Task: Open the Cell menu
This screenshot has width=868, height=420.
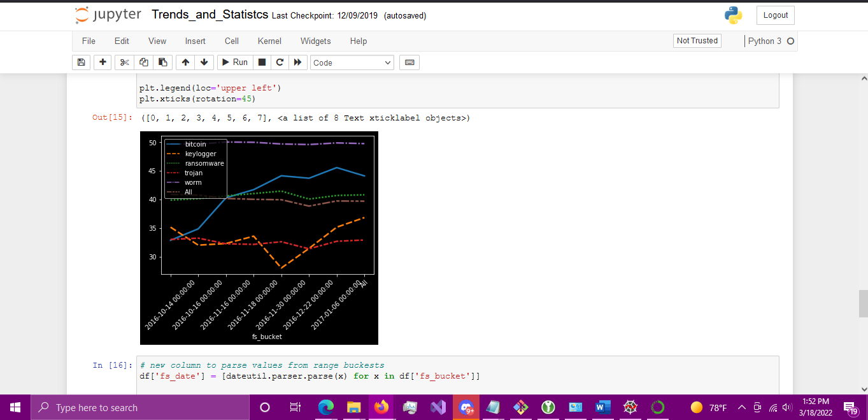Action: point(232,41)
